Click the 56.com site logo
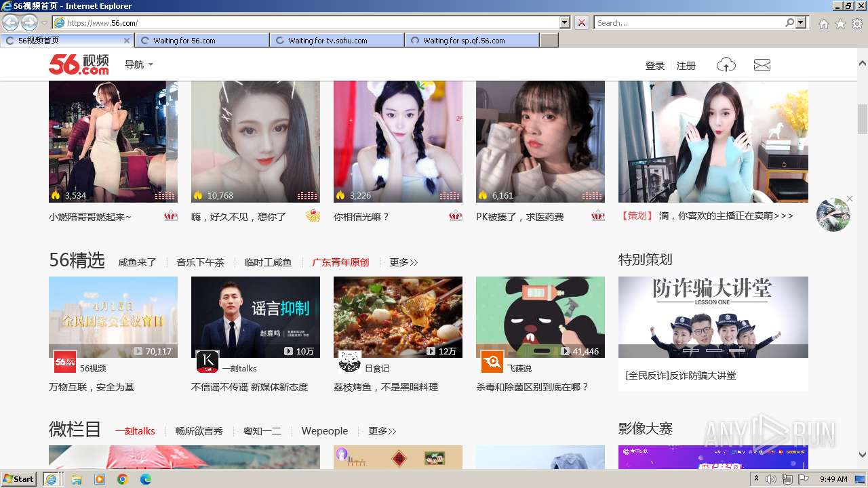The image size is (868, 488). point(79,64)
